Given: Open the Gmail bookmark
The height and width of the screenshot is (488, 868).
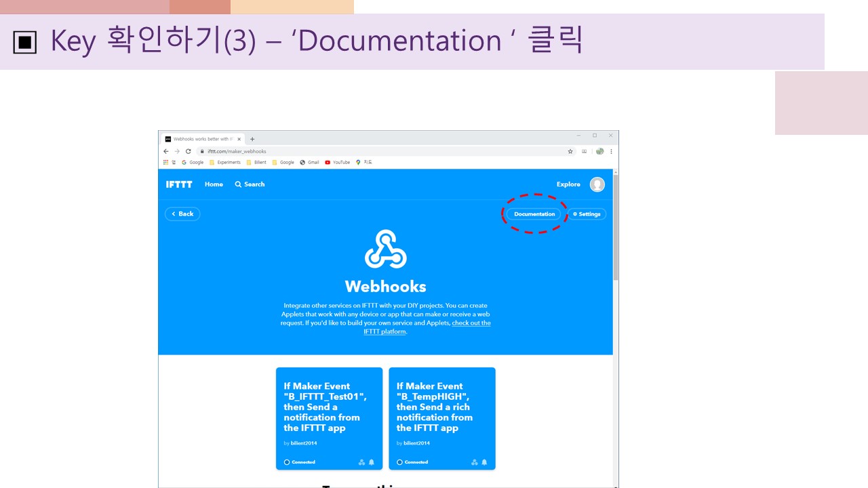Looking at the screenshot, I should [310, 163].
